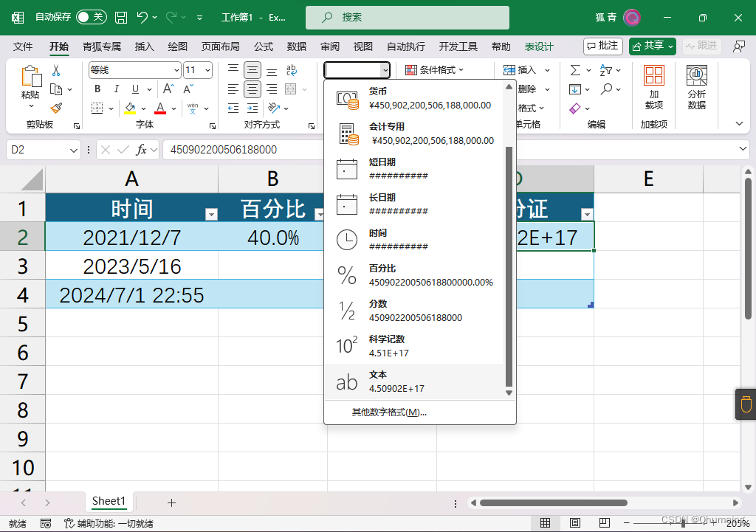756x532 pixels.
Task: Click the insert function fx icon
Action: (141, 150)
